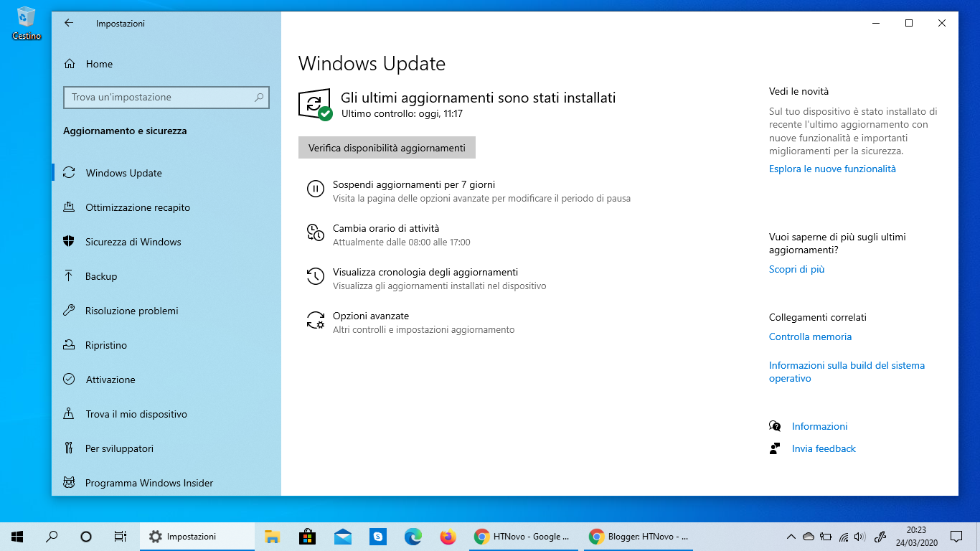This screenshot has width=980, height=551.
Task: Open Task View on the taskbar
Action: 121,537
